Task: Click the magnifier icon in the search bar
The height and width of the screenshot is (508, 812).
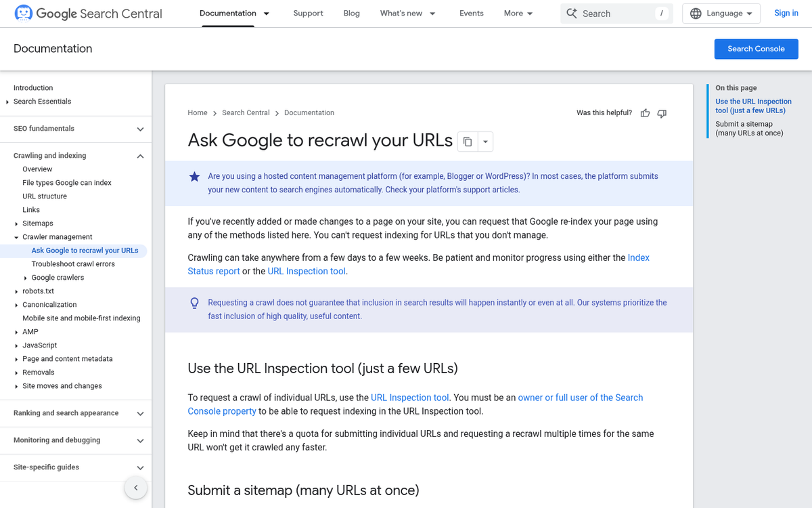Action: (573, 13)
